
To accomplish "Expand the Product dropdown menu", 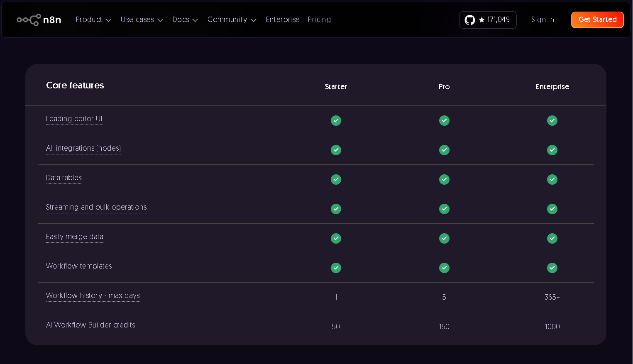I will click(x=93, y=20).
